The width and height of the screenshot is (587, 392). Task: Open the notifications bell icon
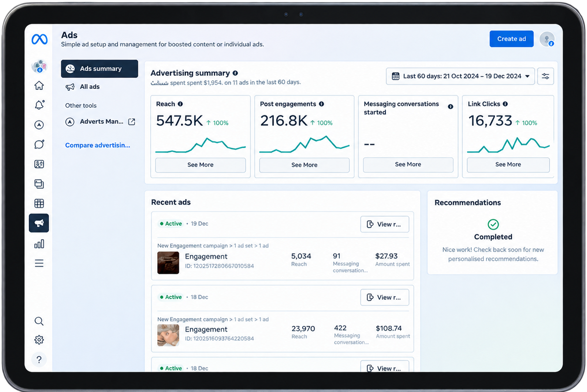point(39,105)
